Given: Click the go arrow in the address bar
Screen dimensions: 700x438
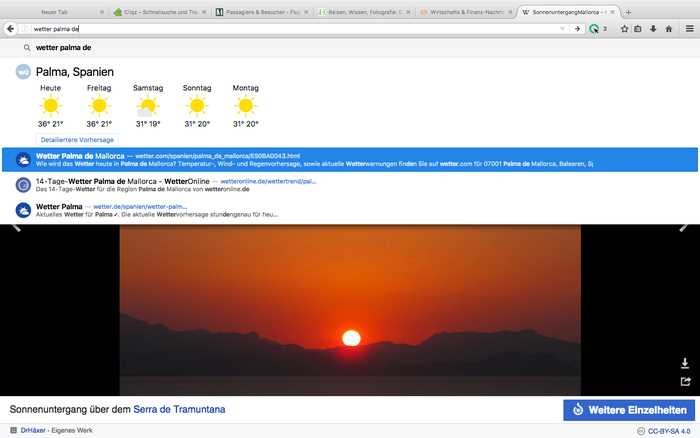Looking at the screenshot, I should click(x=577, y=29).
